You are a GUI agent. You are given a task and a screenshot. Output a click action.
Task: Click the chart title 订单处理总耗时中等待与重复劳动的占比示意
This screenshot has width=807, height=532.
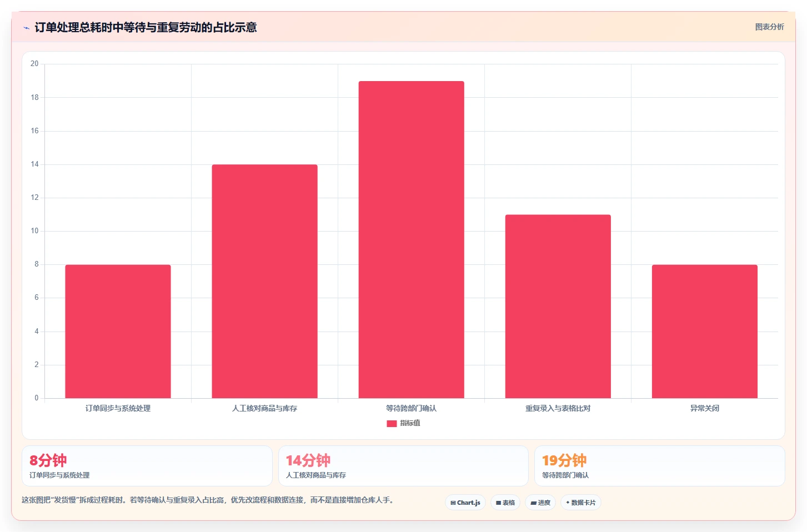[x=146, y=27]
